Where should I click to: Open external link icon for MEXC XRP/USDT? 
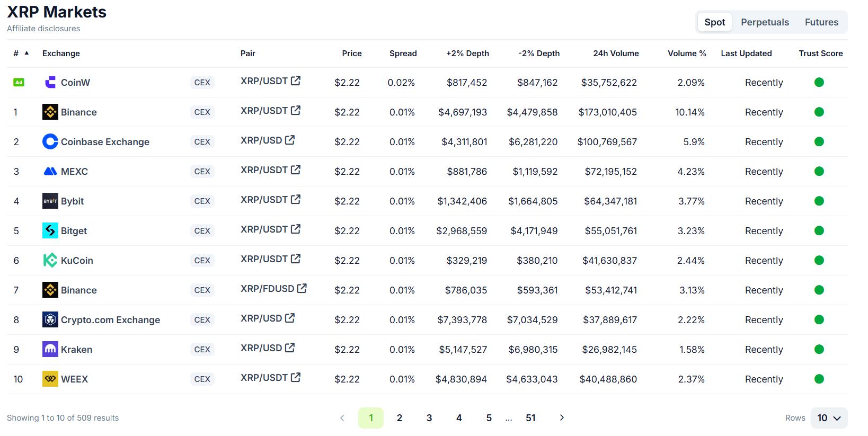pyautogui.click(x=296, y=170)
